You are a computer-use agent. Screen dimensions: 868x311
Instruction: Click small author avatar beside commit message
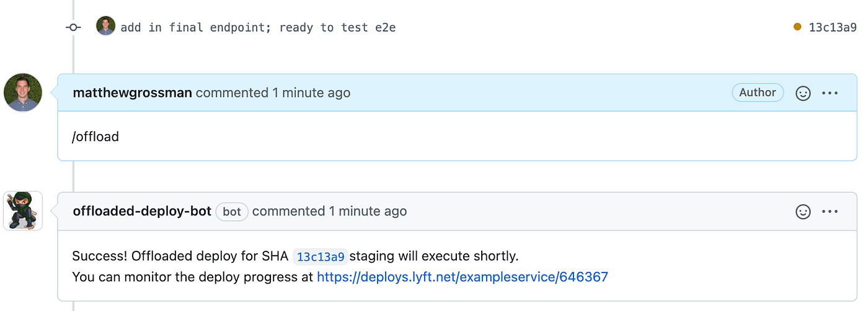pyautogui.click(x=105, y=26)
